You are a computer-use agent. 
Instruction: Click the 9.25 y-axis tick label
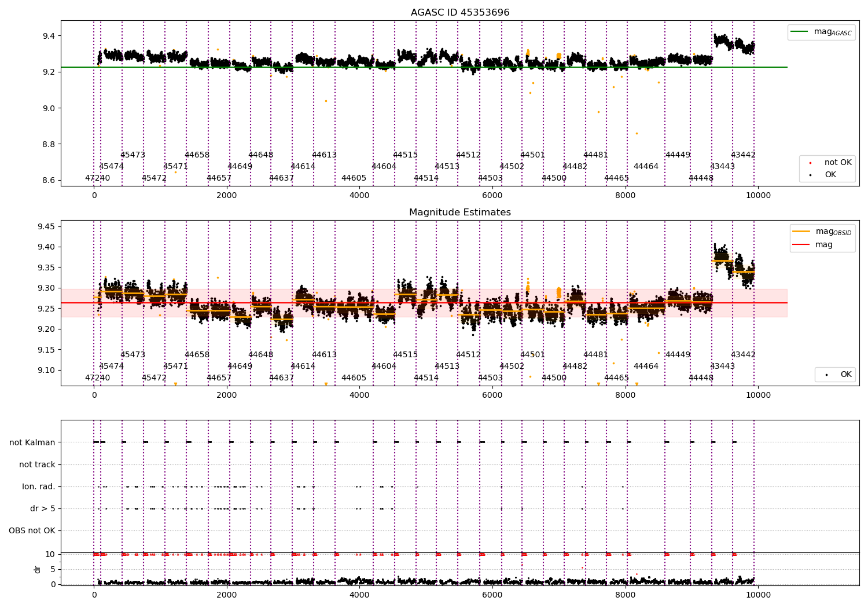click(46, 309)
